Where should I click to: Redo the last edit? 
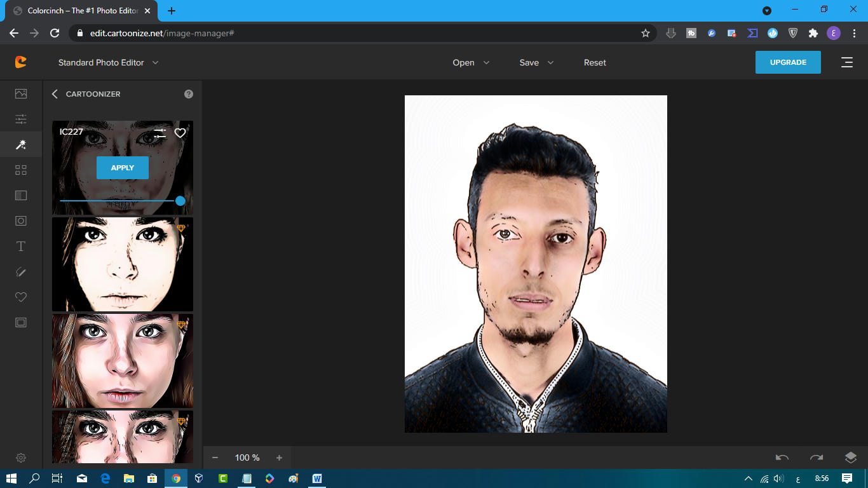tap(817, 457)
